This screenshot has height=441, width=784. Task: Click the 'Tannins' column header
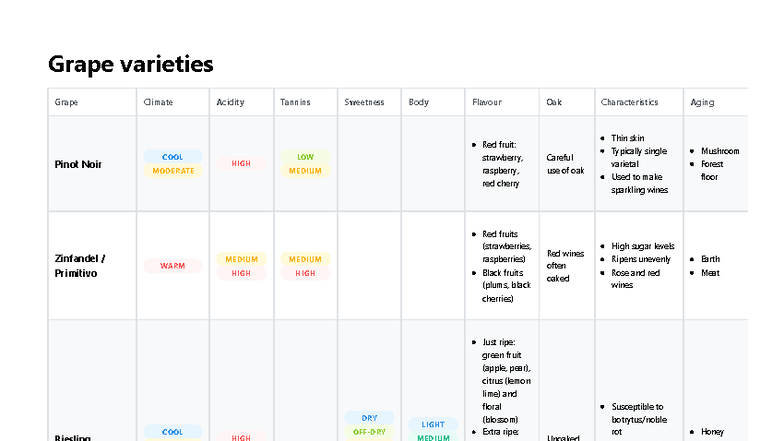(x=295, y=102)
